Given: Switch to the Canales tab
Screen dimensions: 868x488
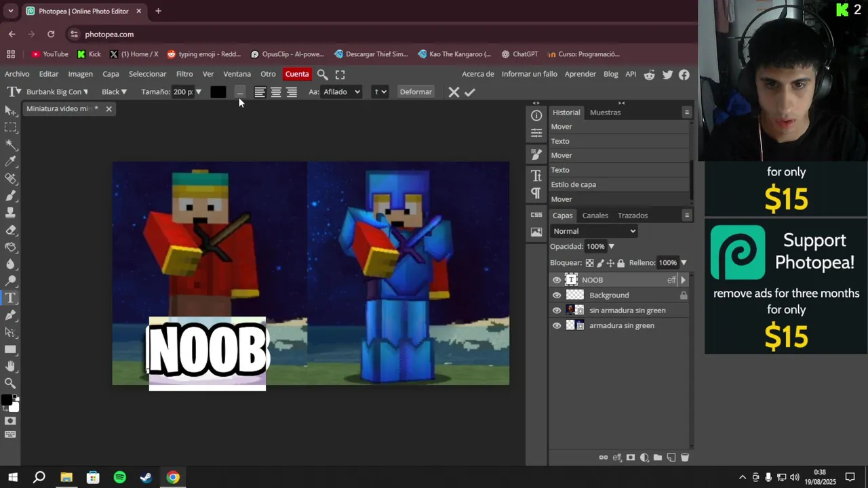Looking at the screenshot, I should tap(595, 216).
